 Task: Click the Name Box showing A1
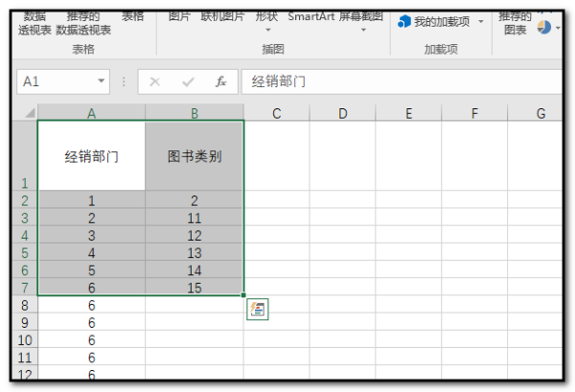pyautogui.click(x=63, y=81)
